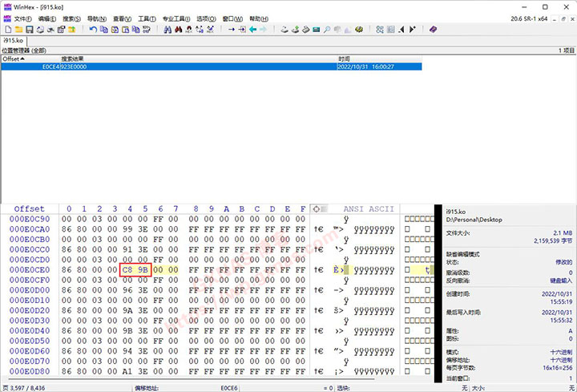The width and height of the screenshot is (577, 392).
Task: Sort results by the Offset column header
Action: tap(14, 59)
